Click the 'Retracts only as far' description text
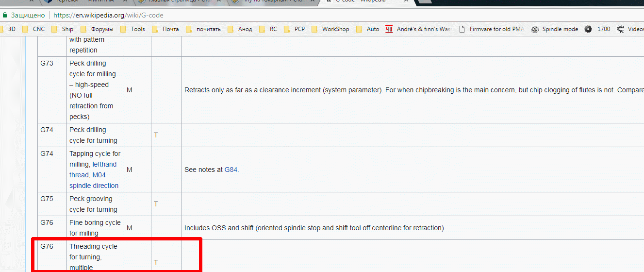Screen dimensions: 644x272 coord(414,90)
